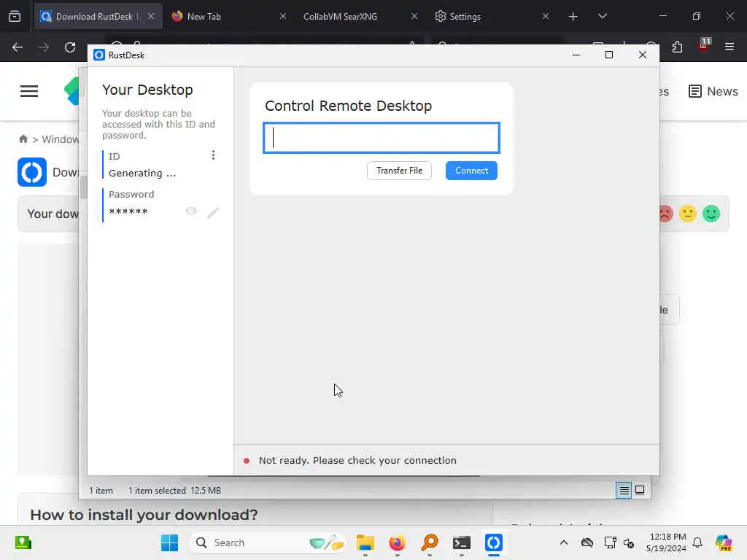Image resolution: width=747 pixels, height=560 pixels.
Task: Close the Settings browser tab
Action: [546, 17]
